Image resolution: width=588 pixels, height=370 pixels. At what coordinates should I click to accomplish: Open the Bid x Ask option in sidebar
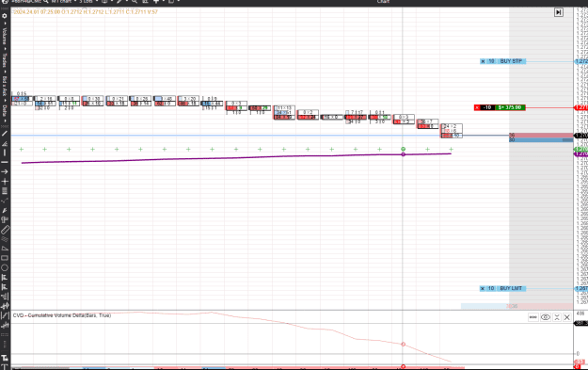click(5, 86)
